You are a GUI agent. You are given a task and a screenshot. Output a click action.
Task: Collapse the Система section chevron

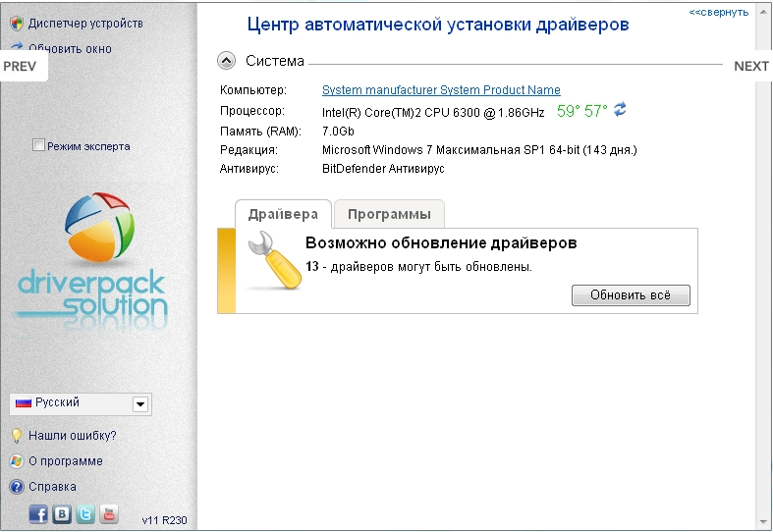click(226, 61)
